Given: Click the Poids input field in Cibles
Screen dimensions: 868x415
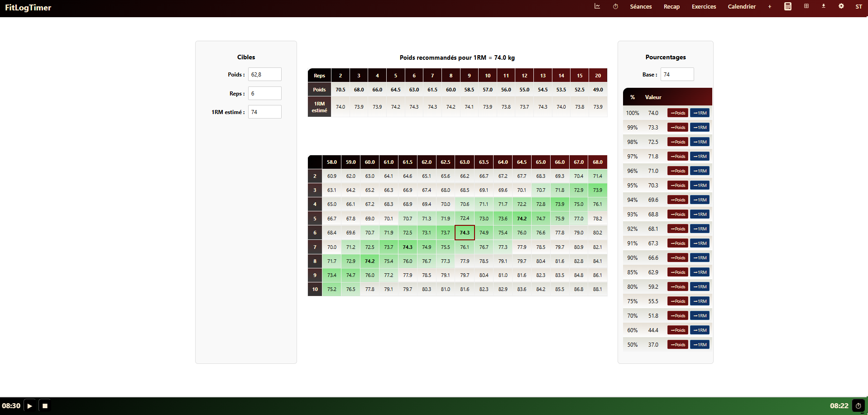Looking at the screenshot, I should [x=264, y=75].
